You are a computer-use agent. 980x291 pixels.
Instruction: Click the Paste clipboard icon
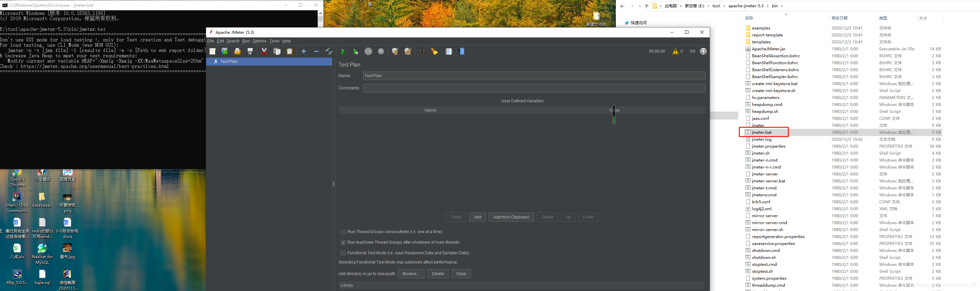(290, 51)
